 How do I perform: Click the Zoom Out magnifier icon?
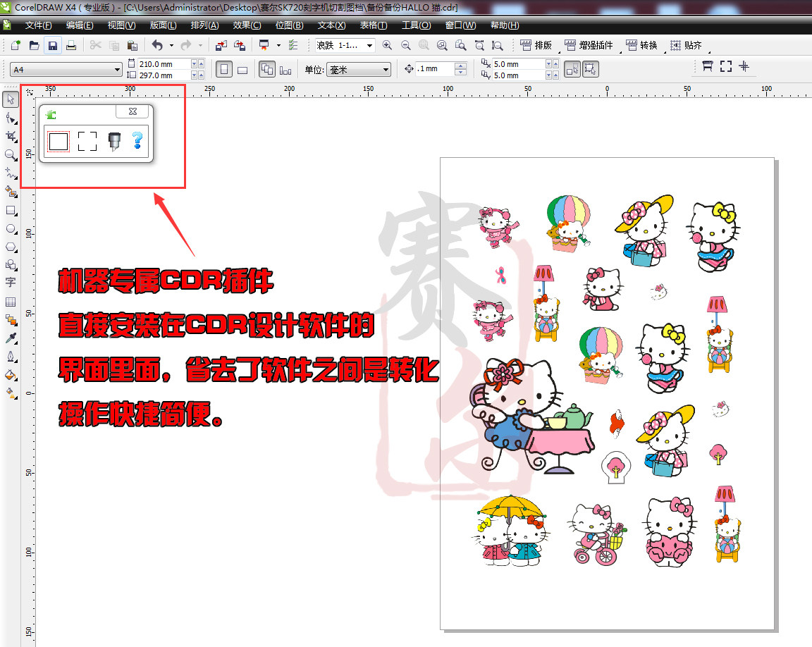(x=405, y=46)
